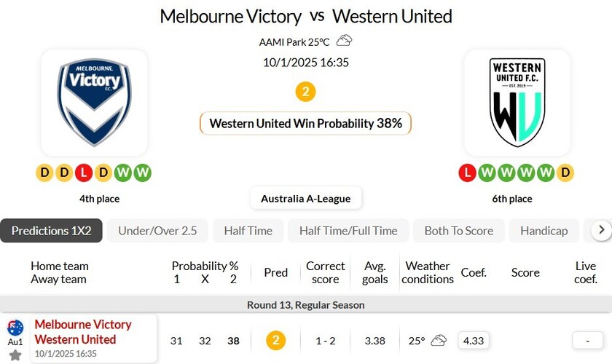Click the cloud icon in the weather column
Screen dimensions: 612x364
(x=439, y=340)
